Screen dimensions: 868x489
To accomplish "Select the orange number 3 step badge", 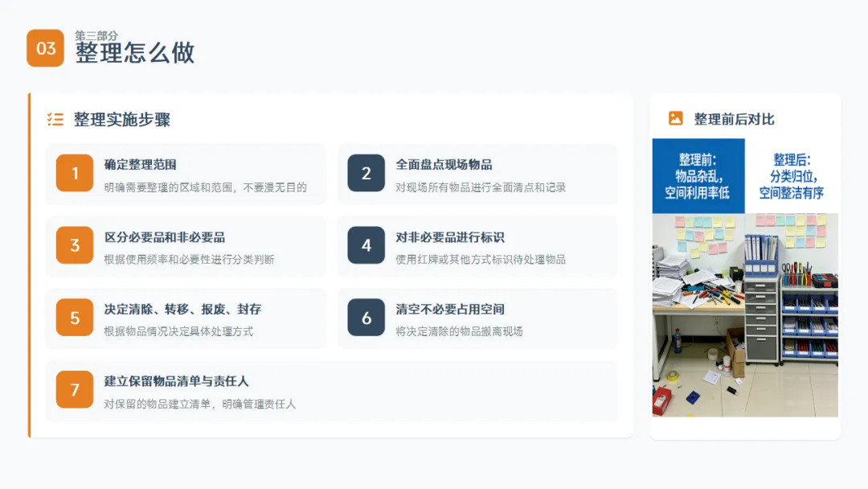I will pyautogui.click(x=75, y=244).
